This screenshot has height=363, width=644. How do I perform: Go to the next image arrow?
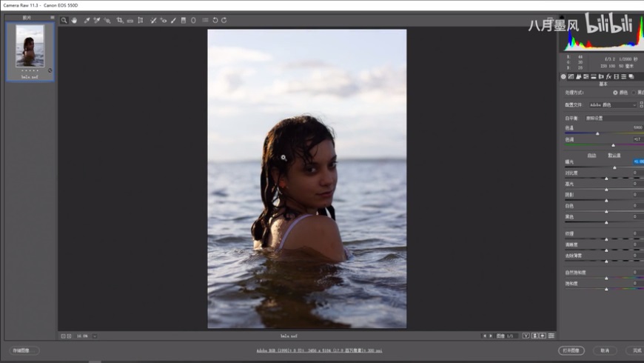(490, 336)
